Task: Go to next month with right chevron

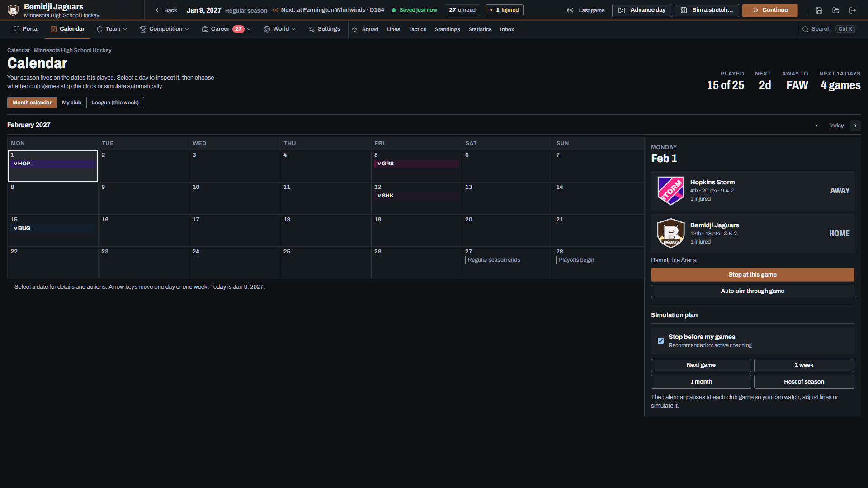Action: (855, 126)
